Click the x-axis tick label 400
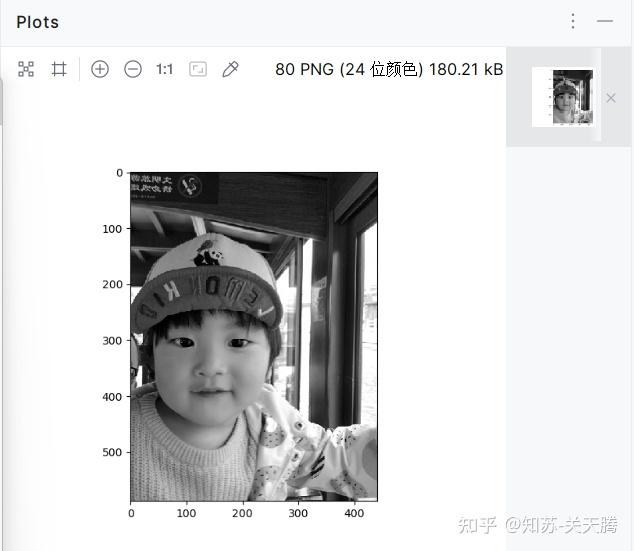 pyautogui.click(x=354, y=513)
